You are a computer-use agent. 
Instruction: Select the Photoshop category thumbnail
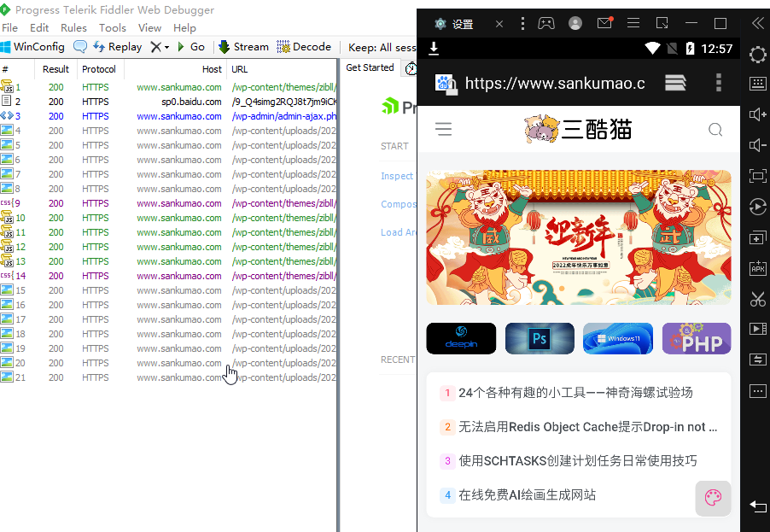pos(540,339)
